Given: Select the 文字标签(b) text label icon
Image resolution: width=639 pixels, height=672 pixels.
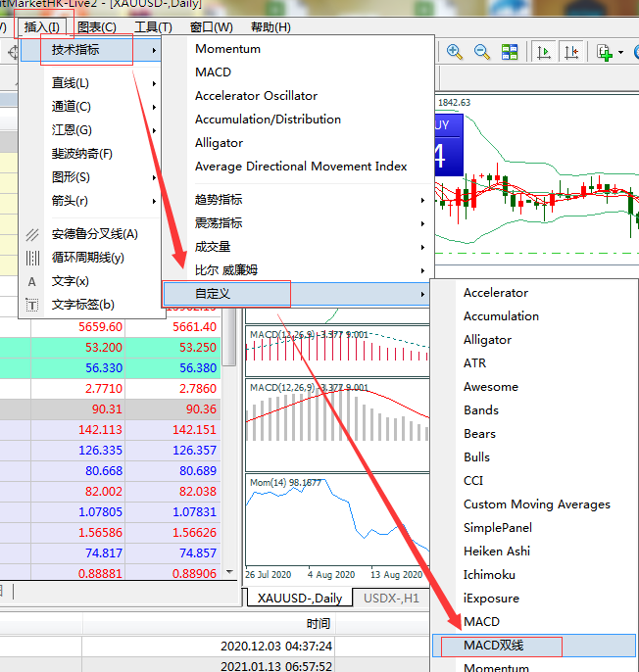Looking at the screenshot, I should pos(32,305).
